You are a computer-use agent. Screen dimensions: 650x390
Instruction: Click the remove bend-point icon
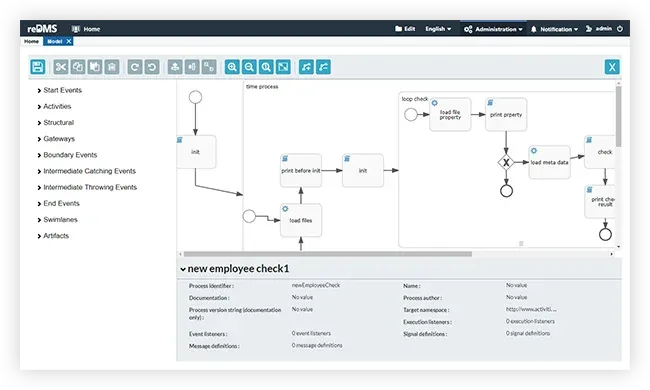[x=323, y=67]
